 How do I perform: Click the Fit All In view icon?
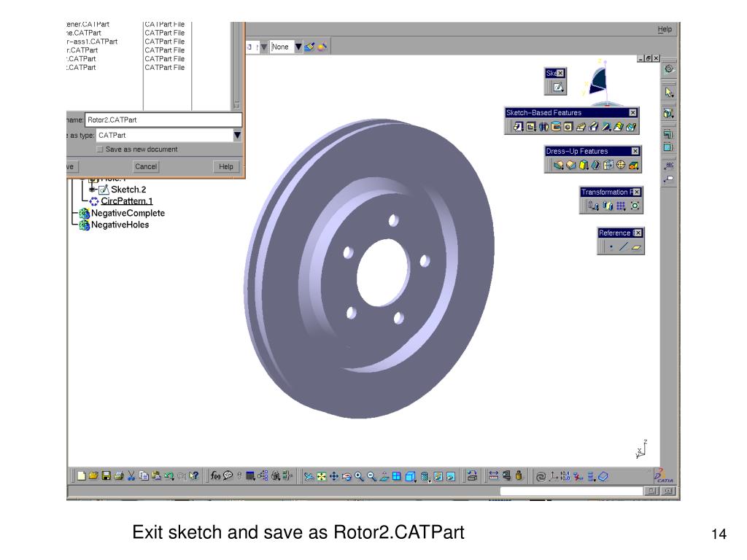click(322, 476)
